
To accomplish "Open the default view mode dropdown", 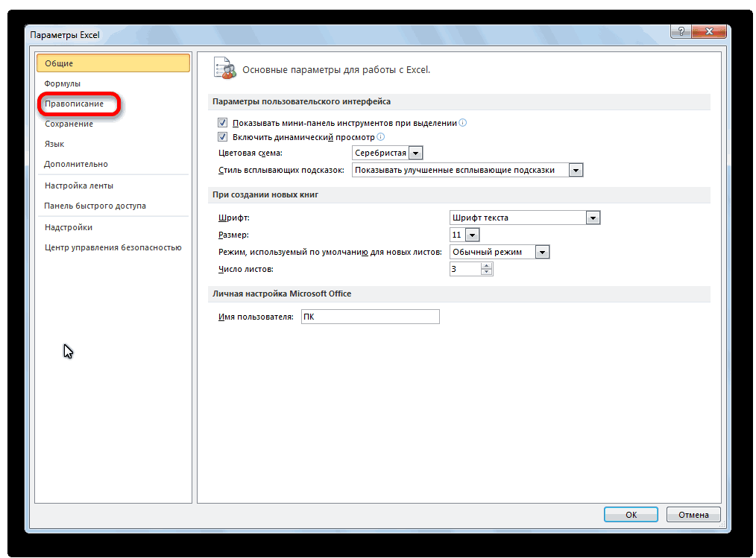I will (543, 252).
